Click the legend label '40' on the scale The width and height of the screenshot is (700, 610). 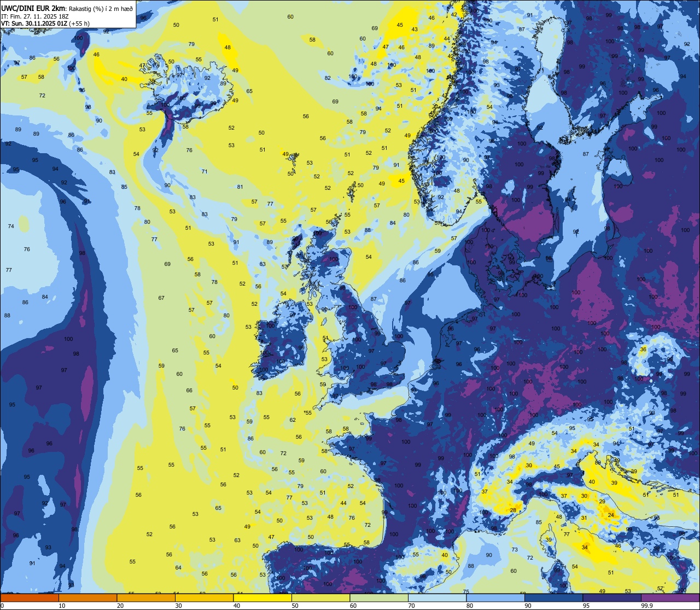tap(237, 606)
